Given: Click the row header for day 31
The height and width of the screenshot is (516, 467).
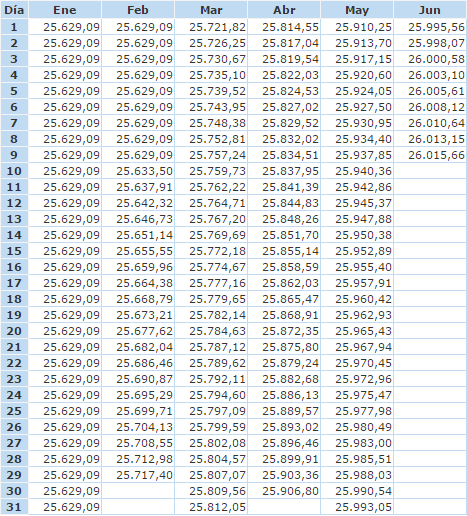Looking at the screenshot, I should [14, 507].
